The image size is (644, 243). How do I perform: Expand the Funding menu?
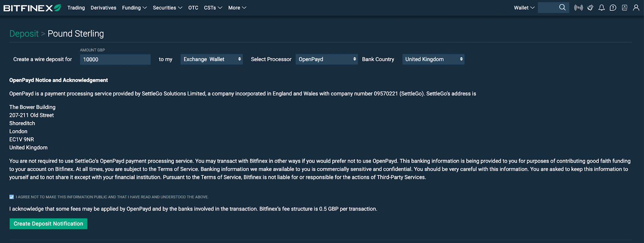pyautogui.click(x=134, y=8)
